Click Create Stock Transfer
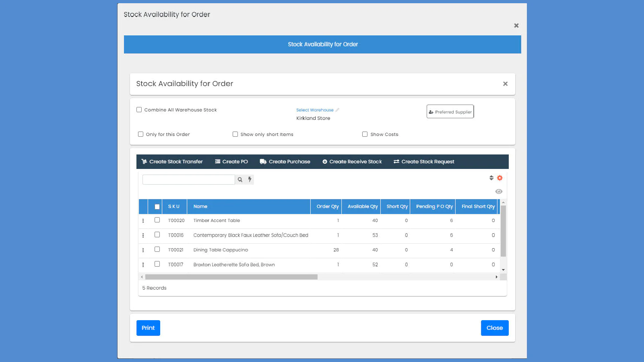Viewport: 644px width, 362px height. (x=172, y=162)
